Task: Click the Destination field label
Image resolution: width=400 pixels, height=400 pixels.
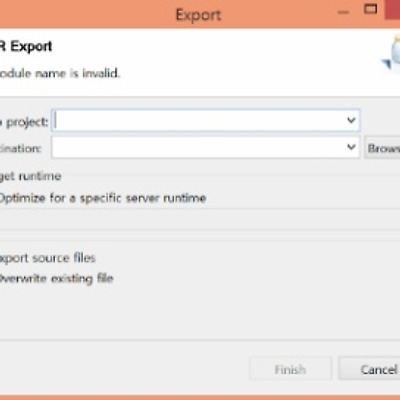Action: (21, 148)
